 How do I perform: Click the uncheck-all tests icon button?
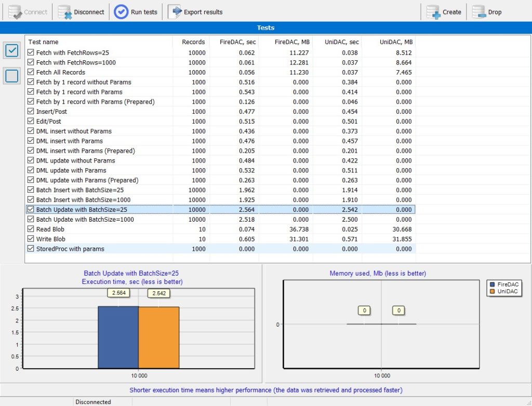coord(12,76)
